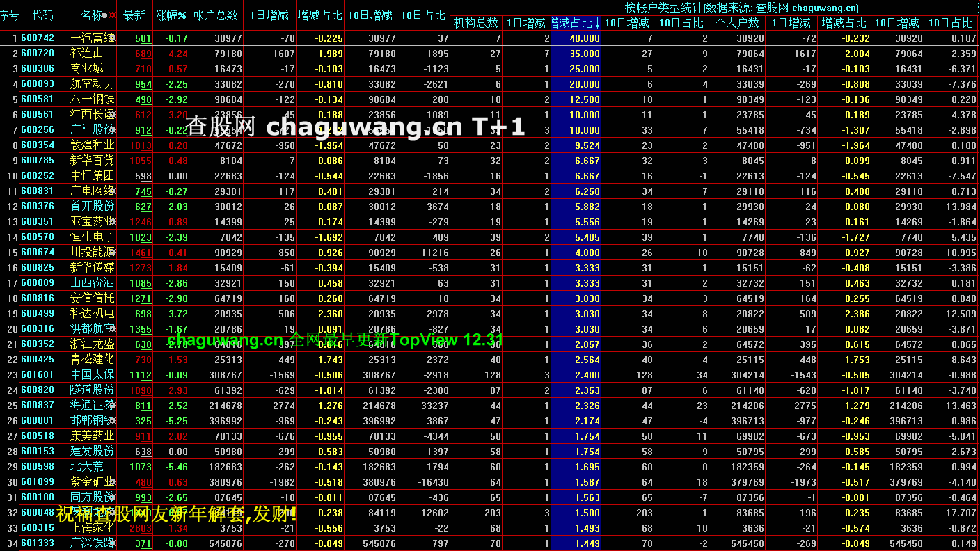Click the gray dot icon beside 名称 header
This screenshot has width=980, height=551.
point(105,15)
